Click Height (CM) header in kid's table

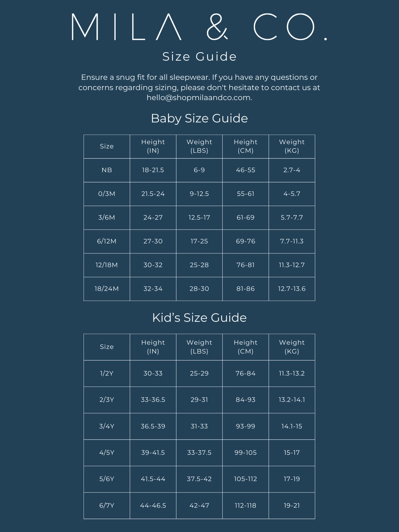pos(245,347)
